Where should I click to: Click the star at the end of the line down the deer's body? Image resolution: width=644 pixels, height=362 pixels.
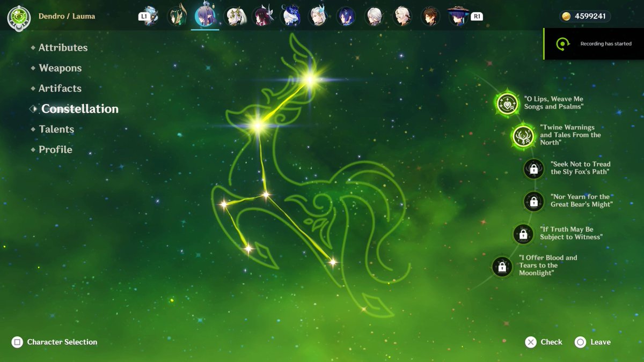coord(333,262)
